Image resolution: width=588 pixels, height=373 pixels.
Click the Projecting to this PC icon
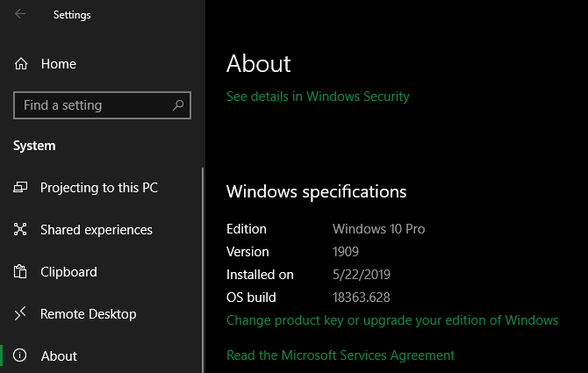[x=21, y=188]
